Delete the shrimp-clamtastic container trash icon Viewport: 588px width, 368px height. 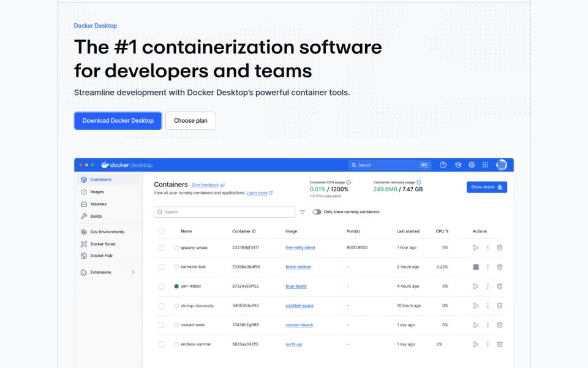tap(500, 305)
